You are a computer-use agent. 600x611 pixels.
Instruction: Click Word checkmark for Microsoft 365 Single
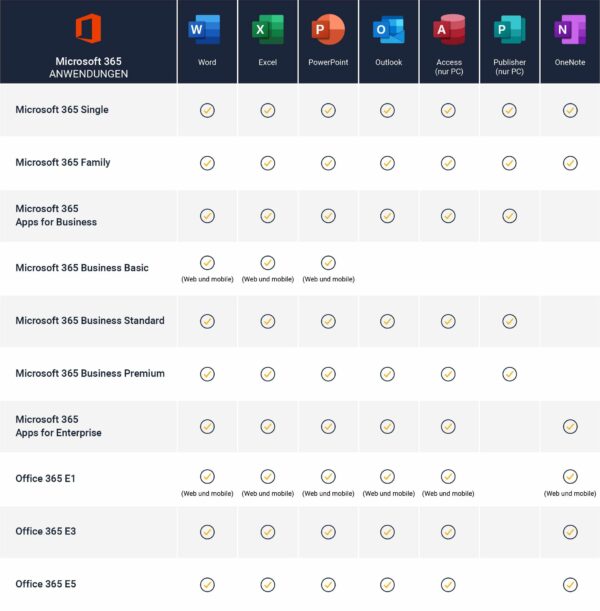coord(207,110)
